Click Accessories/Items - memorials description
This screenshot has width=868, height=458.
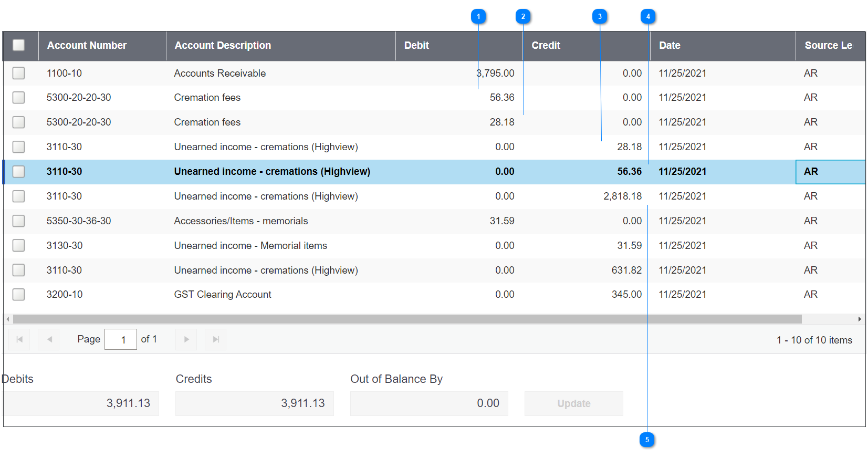[241, 221]
